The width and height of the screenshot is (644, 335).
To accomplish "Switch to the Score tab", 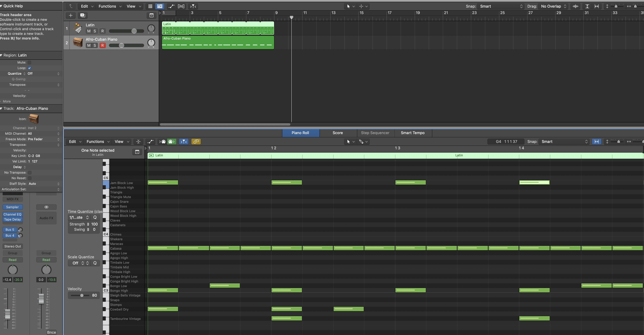I will point(338,133).
